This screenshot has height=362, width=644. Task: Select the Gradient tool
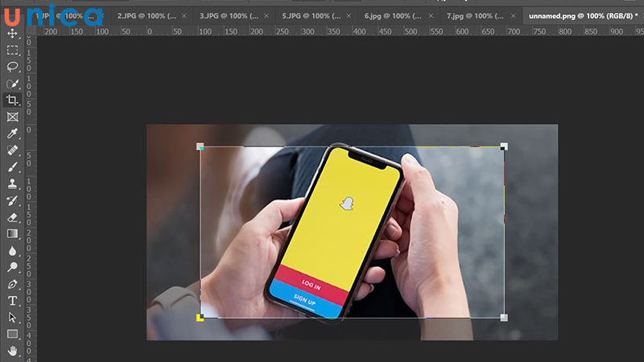tap(12, 234)
